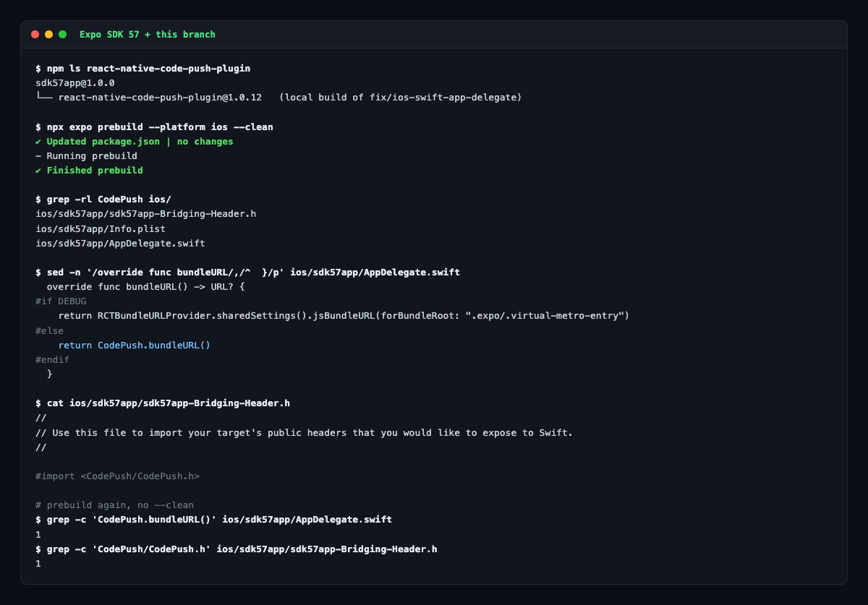The height and width of the screenshot is (605, 868).
Task: Click the title 'Expo SDK 57 + this branch'
Action: click(x=148, y=34)
